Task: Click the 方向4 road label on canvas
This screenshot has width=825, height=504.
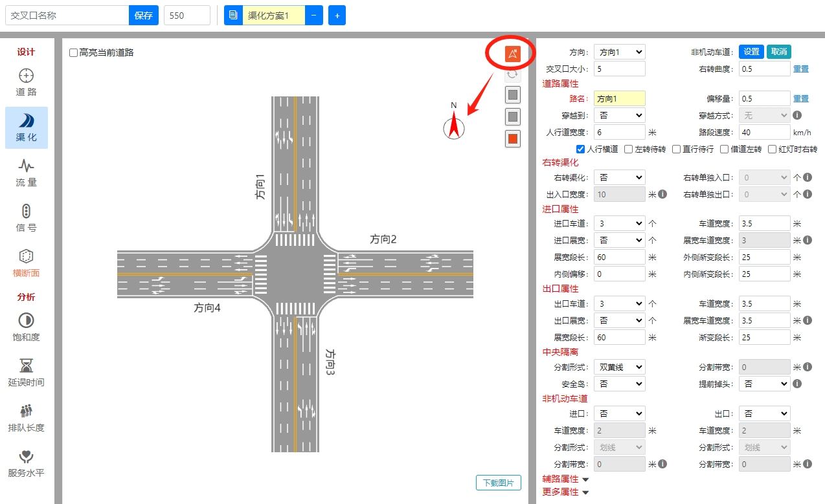Action: point(207,308)
